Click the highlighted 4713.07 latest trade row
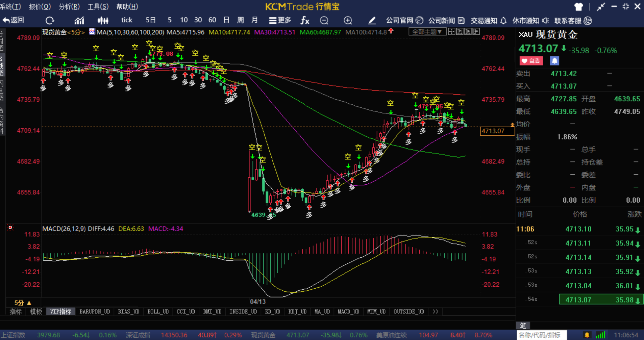644x340 pixels. click(x=601, y=299)
